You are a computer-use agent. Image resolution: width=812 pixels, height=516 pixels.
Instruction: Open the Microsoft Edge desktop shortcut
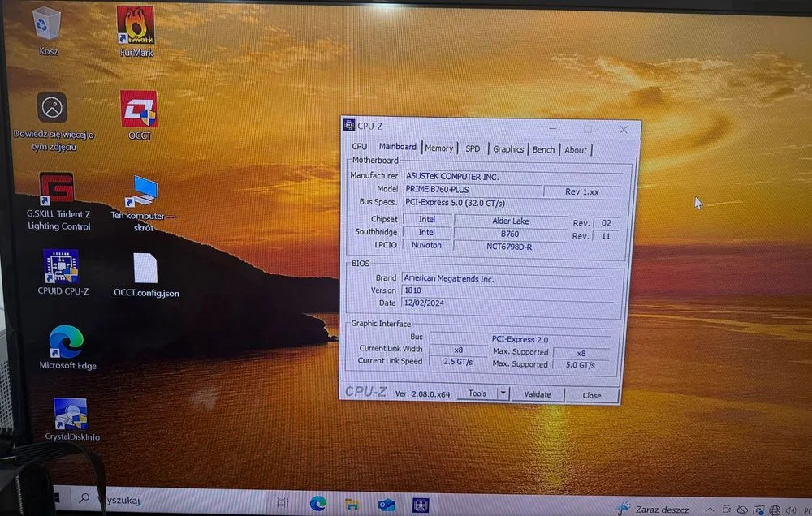66,341
